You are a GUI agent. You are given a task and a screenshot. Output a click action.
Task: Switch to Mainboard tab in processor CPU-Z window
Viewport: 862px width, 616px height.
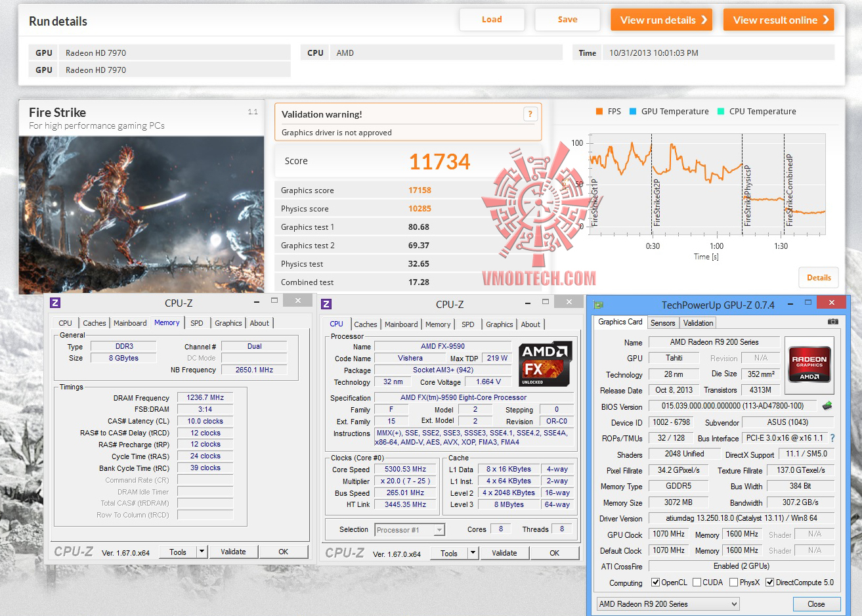[x=401, y=324]
